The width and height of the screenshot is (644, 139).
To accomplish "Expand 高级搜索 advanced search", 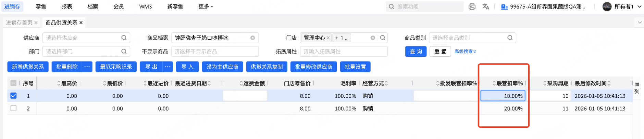I will [x=465, y=52].
